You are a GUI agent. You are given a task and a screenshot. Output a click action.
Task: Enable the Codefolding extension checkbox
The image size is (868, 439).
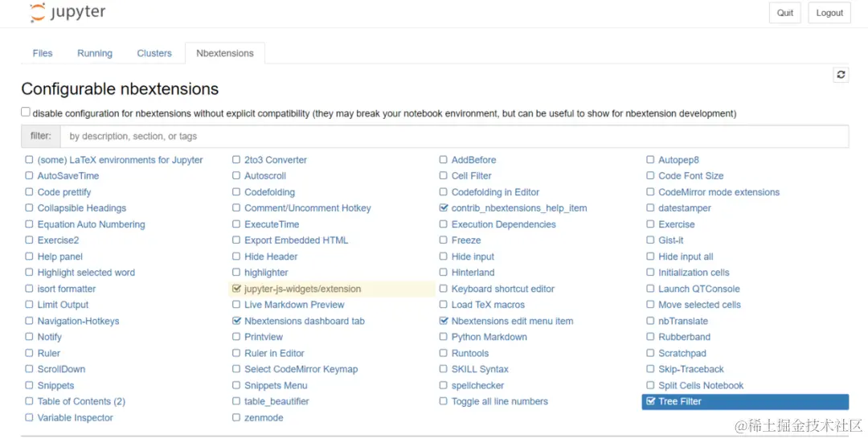[x=236, y=192]
